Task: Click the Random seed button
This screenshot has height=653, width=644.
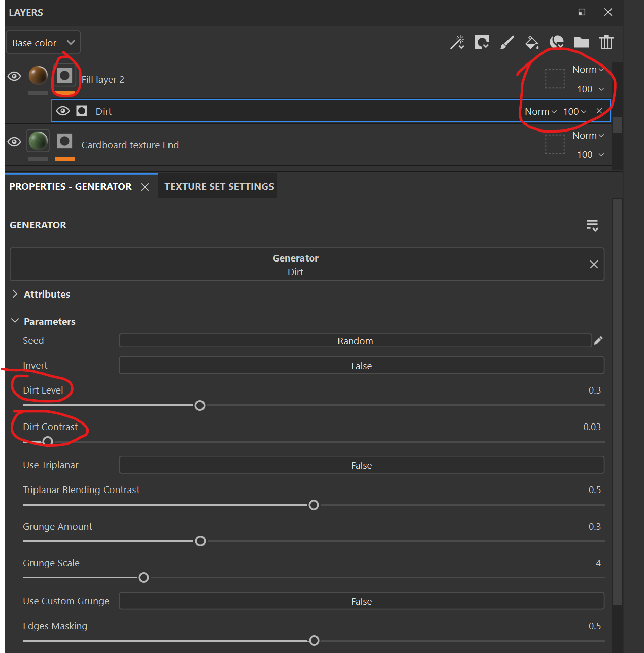Action: (355, 341)
